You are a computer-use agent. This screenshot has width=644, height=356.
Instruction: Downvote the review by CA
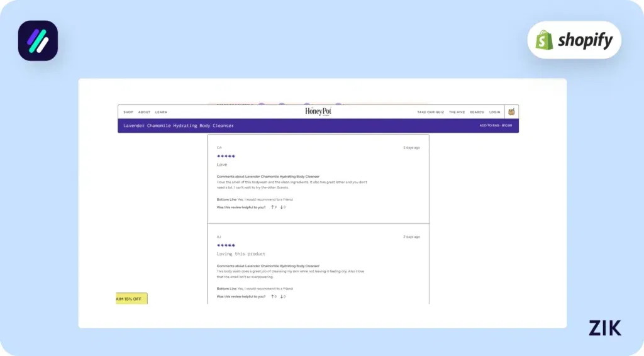pos(282,207)
